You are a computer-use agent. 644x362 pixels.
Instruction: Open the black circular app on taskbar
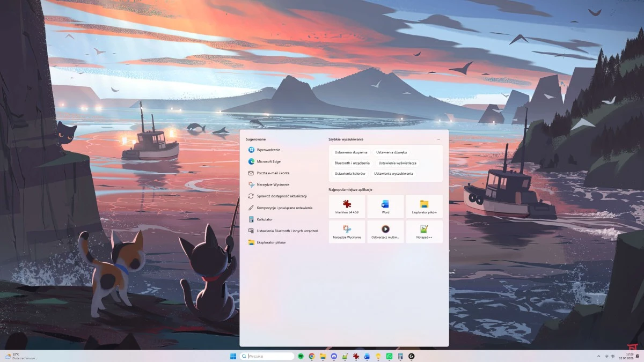(x=412, y=356)
